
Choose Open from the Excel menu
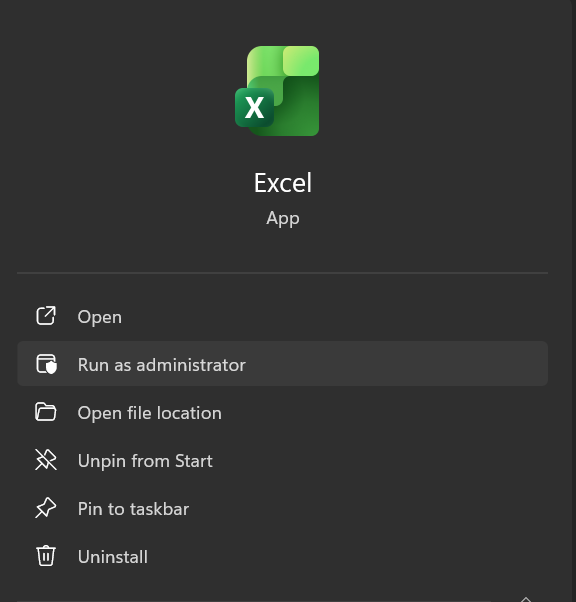click(282, 317)
